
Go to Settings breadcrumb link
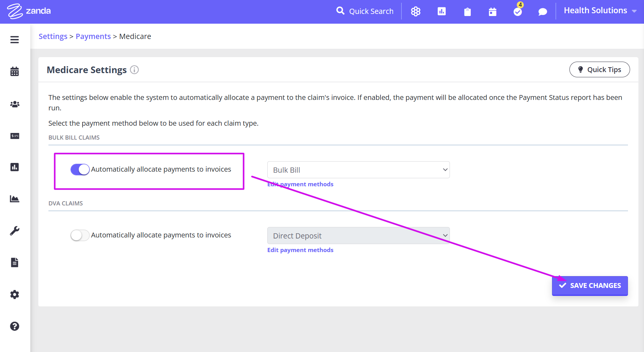[53, 36]
